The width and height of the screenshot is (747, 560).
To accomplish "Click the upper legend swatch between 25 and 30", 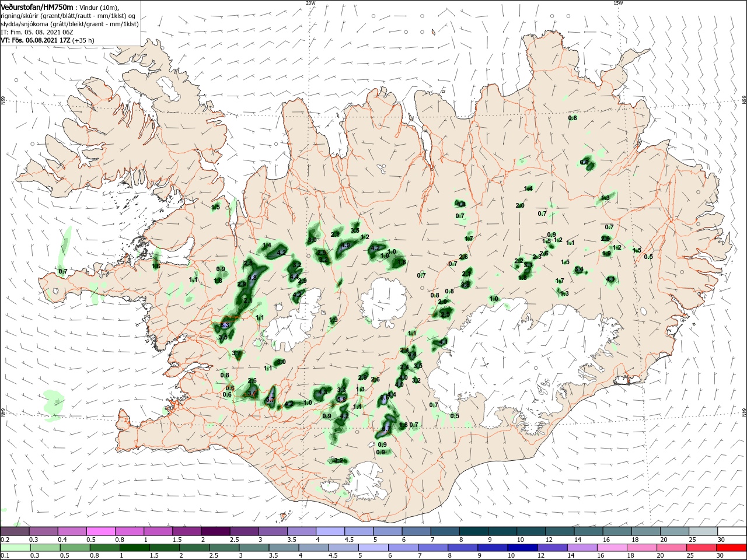I will click(704, 531).
